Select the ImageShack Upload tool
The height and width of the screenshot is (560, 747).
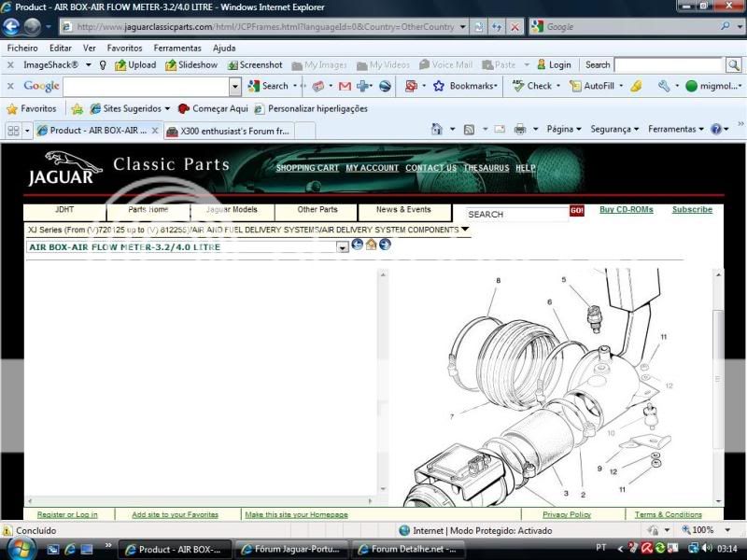(136, 64)
